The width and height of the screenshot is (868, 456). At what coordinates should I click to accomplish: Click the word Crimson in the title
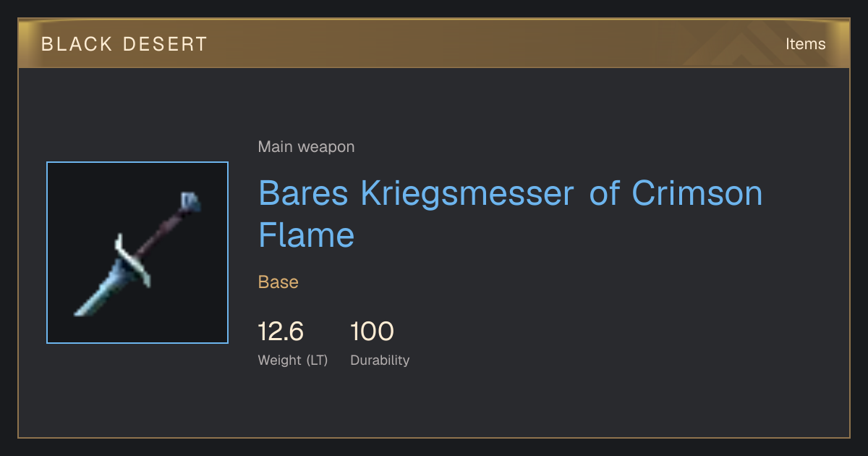pyautogui.click(x=697, y=193)
